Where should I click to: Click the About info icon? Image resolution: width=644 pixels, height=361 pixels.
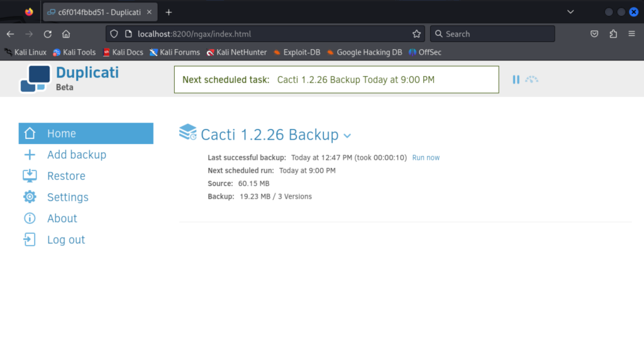[30, 218]
